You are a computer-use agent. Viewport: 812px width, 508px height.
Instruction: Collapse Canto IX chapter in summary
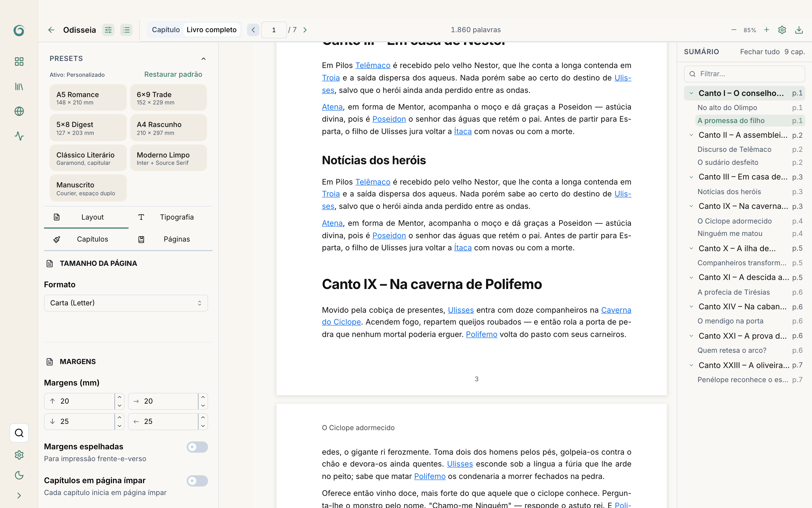pos(691,206)
